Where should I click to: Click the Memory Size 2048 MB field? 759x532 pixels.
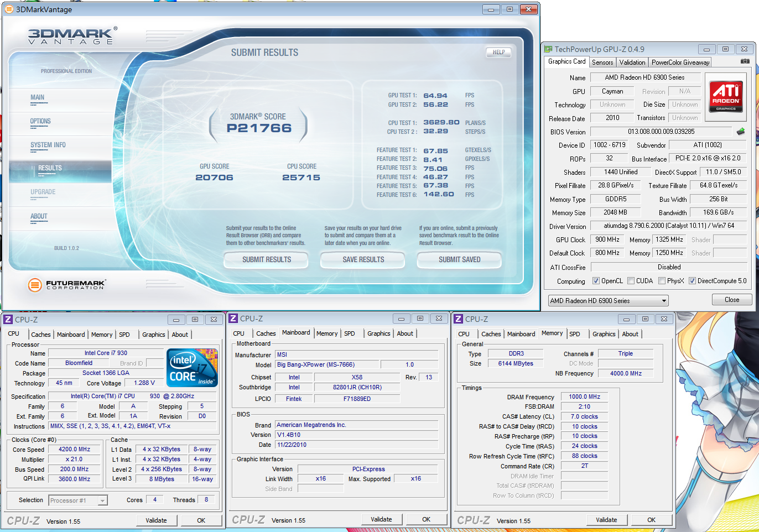point(616,212)
